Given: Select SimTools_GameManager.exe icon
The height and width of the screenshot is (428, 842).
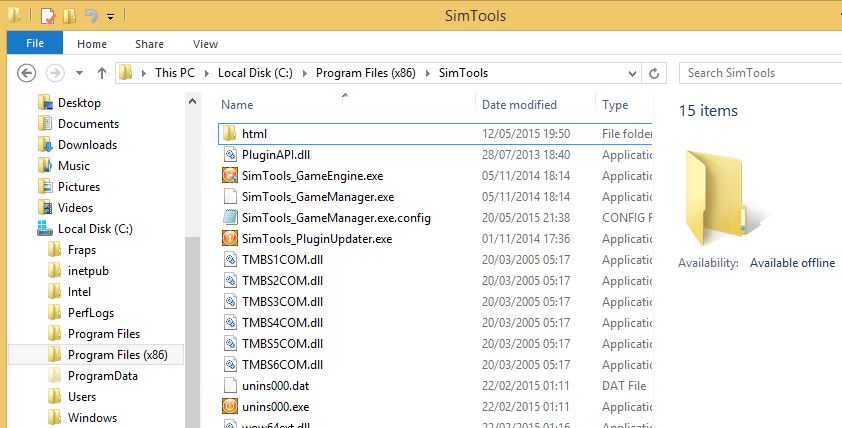Looking at the screenshot, I should (x=230, y=197).
